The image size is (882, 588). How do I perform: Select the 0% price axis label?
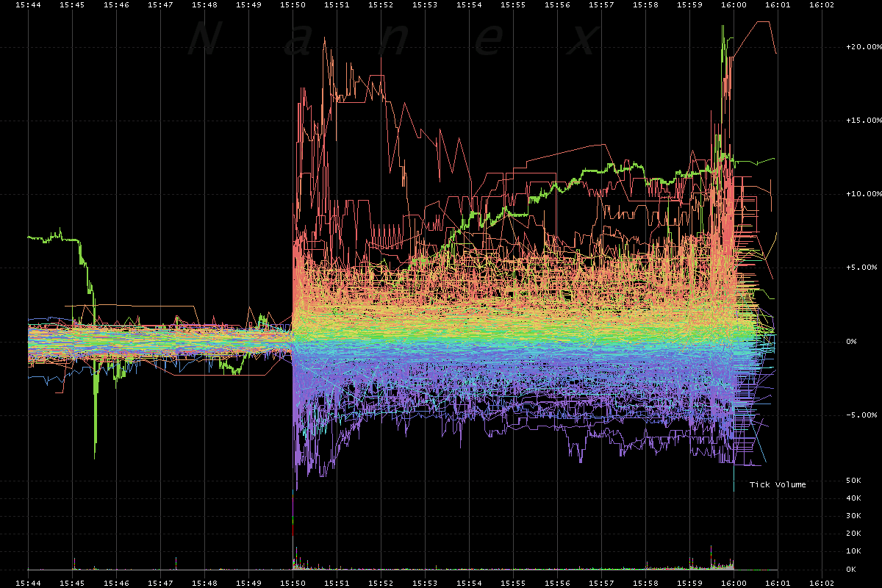pyautogui.click(x=851, y=341)
